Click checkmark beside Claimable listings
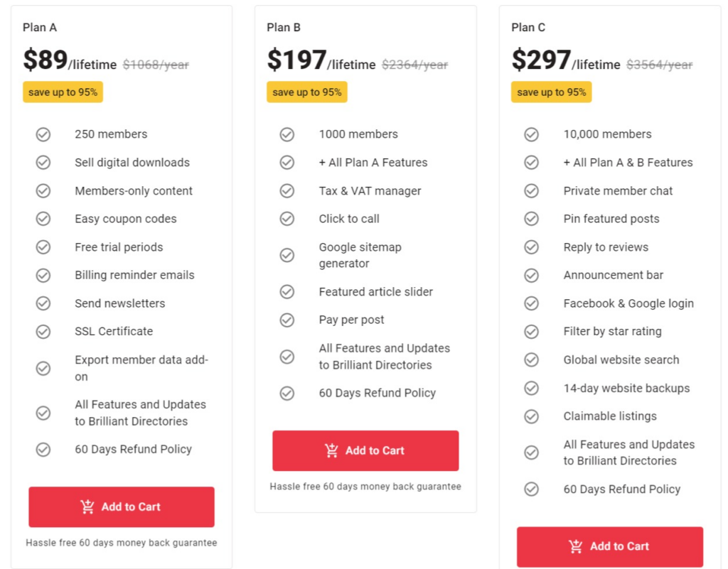The image size is (728, 569). click(531, 416)
